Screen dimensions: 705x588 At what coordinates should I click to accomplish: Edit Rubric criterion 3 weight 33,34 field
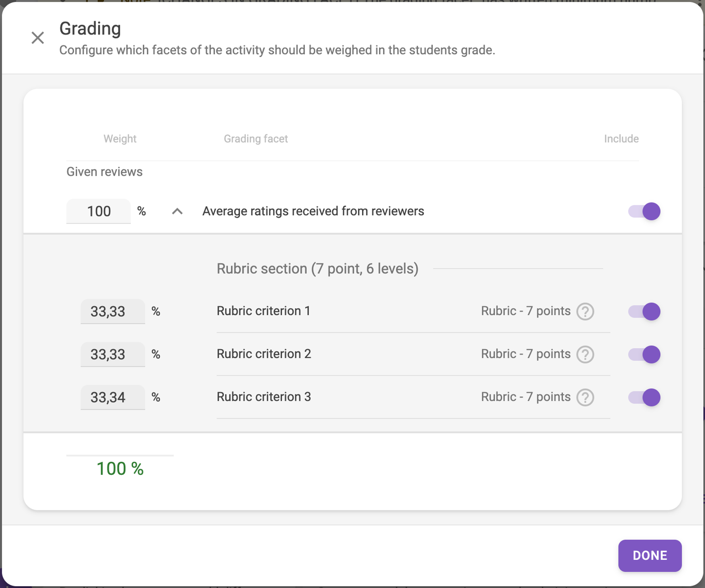click(x=113, y=397)
